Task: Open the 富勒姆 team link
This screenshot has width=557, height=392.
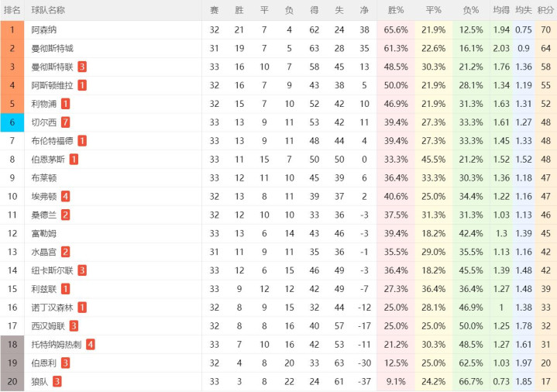Action: [44, 233]
